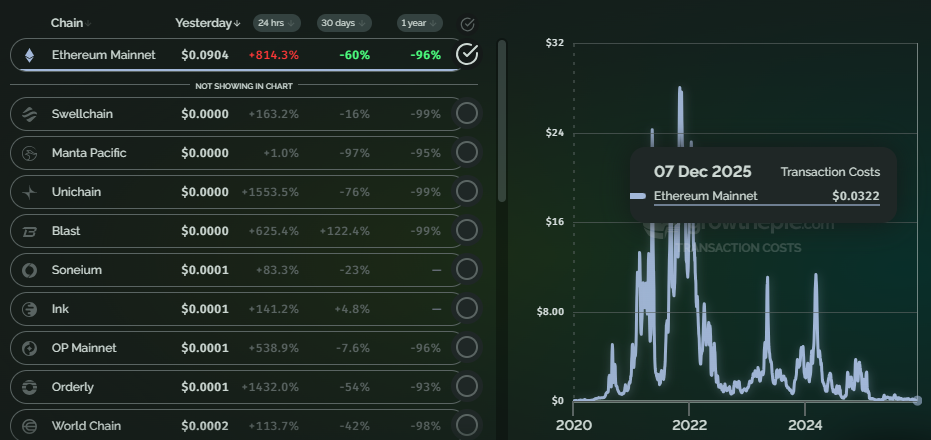Image resolution: width=931 pixels, height=440 pixels.
Task: Sort by Yesterday column header
Action: 207,23
